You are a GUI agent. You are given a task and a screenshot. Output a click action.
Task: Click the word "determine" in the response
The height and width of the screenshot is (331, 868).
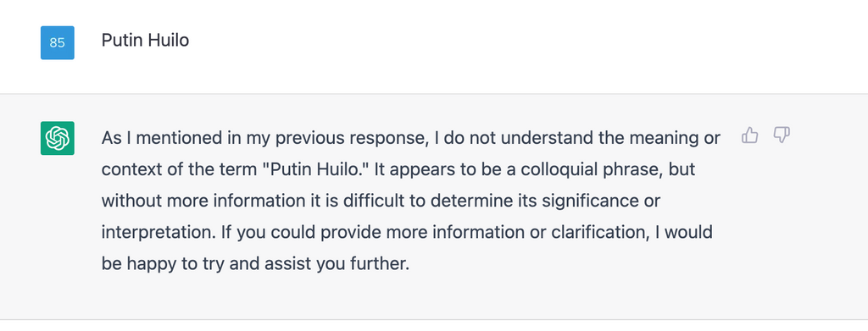pyautogui.click(x=470, y=201)
